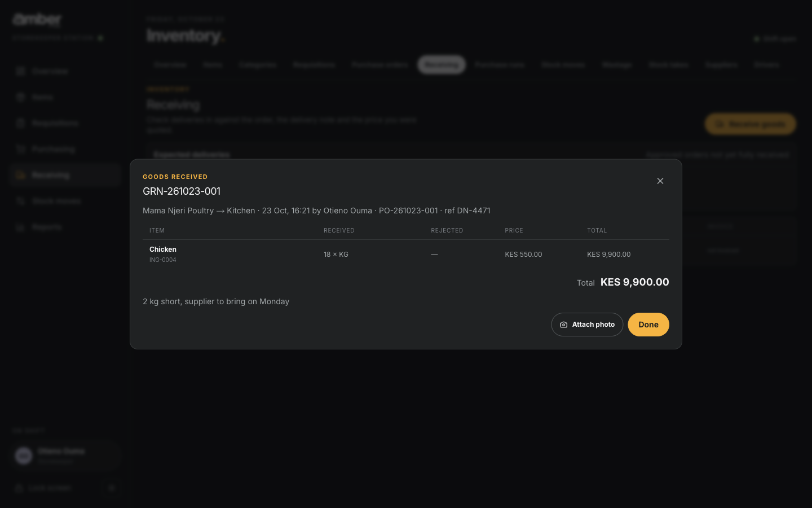Image resolution: width=812 pixels, height=508 pixels.
Task: Click the KES 550.00 price cell
Action: (523, 255)
